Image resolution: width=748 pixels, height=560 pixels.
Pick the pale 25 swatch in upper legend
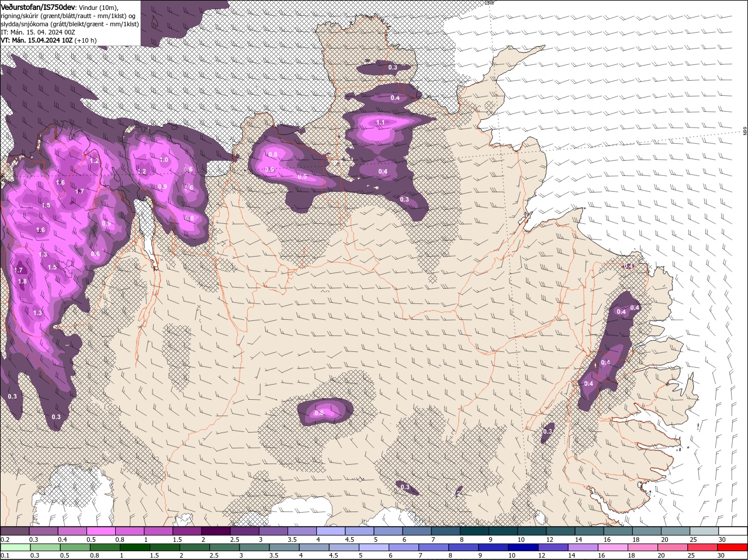tap(704, 531)
